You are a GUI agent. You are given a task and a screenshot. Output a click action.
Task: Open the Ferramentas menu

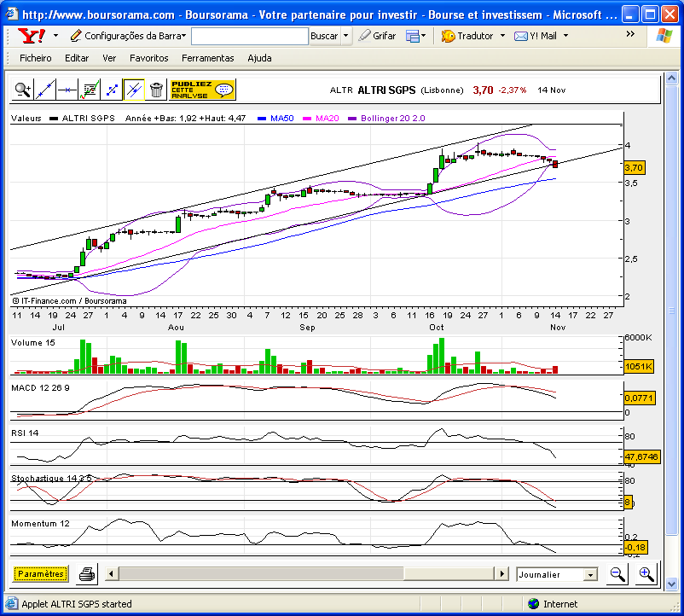tap(207, 58)
